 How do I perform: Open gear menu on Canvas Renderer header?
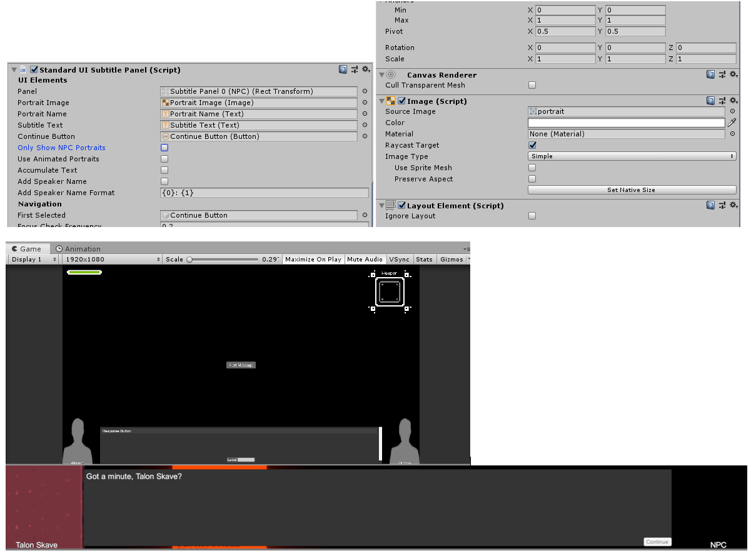tap(733, 74)
